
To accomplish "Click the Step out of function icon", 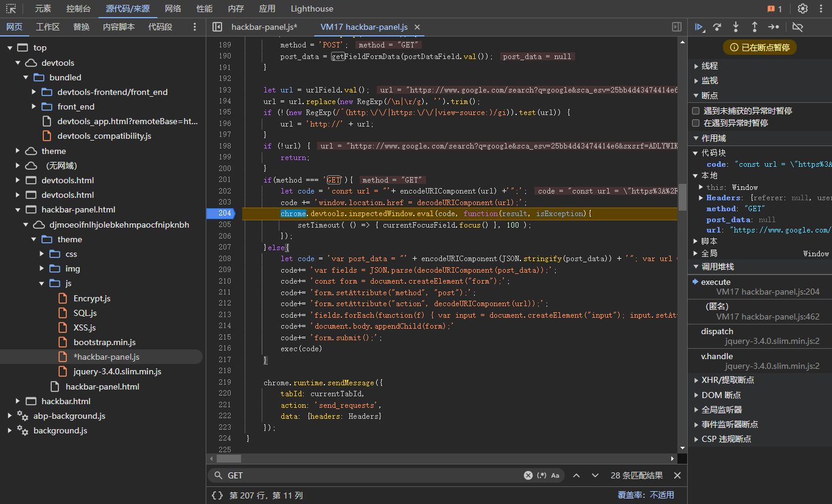I will point(755,27).
